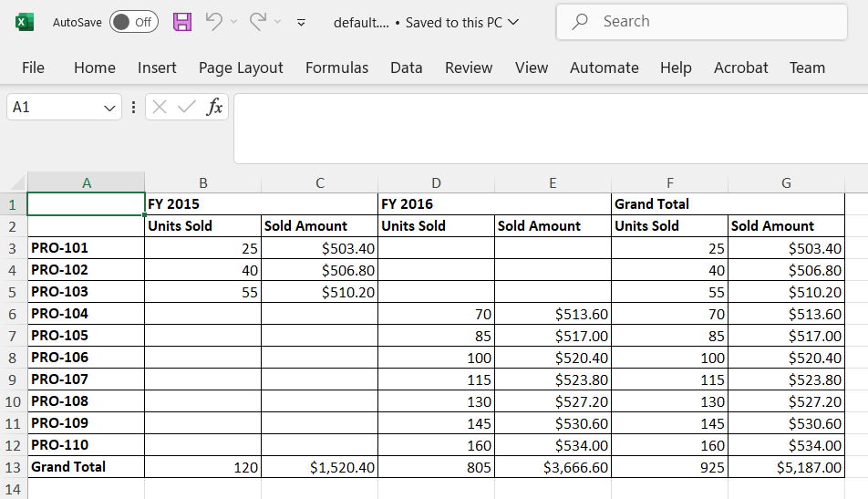868x499 pixels.
Task: Open the File menu
Action: (33, 68)
